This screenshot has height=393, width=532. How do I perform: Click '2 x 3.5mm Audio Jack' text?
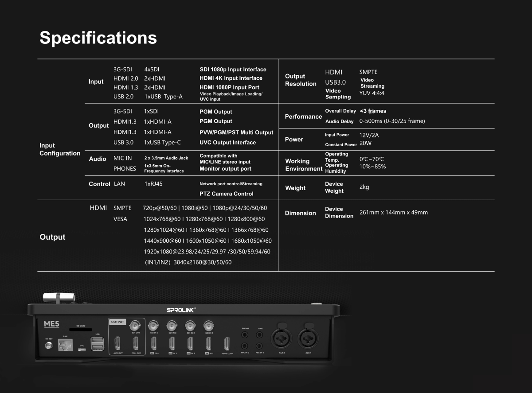(x=166, y=158)
